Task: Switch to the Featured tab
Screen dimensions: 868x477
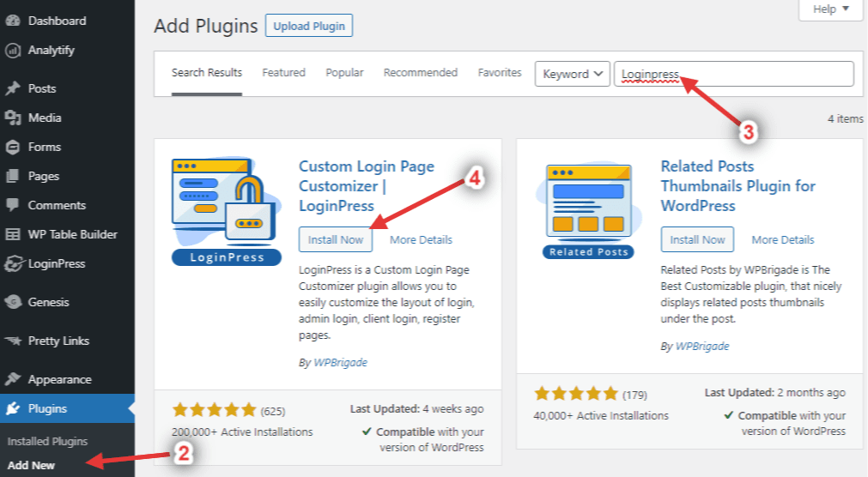Action: [x=283, y=72]
